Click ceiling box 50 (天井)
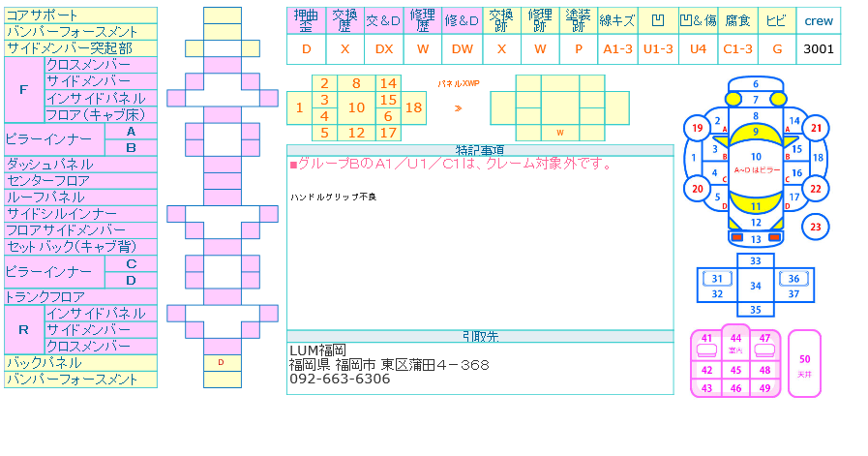 click(x=804, y=363)
